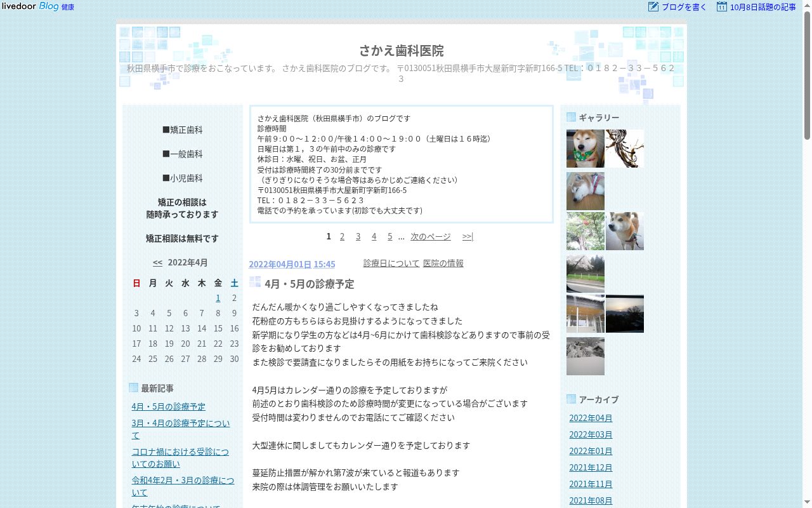This screenshot has height=508, width=812.
Task: Open 10月8日話題の記事 link
Action: pos(763,8)
